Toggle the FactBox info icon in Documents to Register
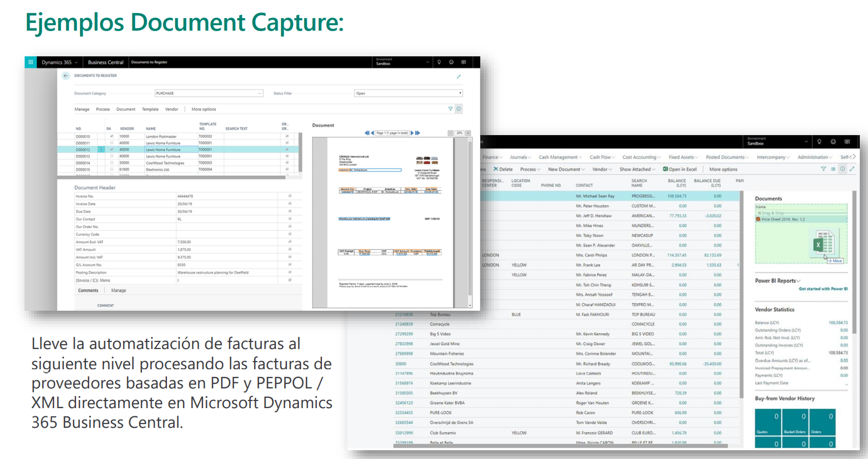 point(459,109)
